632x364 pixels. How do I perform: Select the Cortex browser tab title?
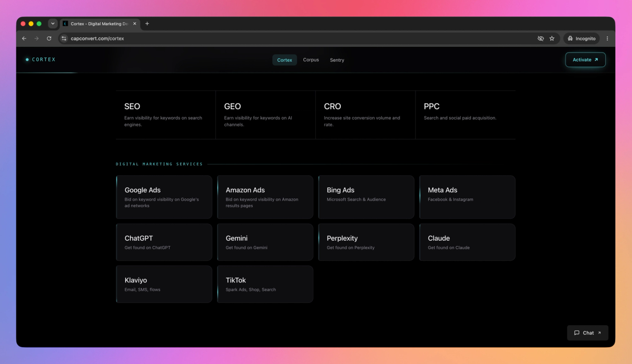(x=99, y=24)
